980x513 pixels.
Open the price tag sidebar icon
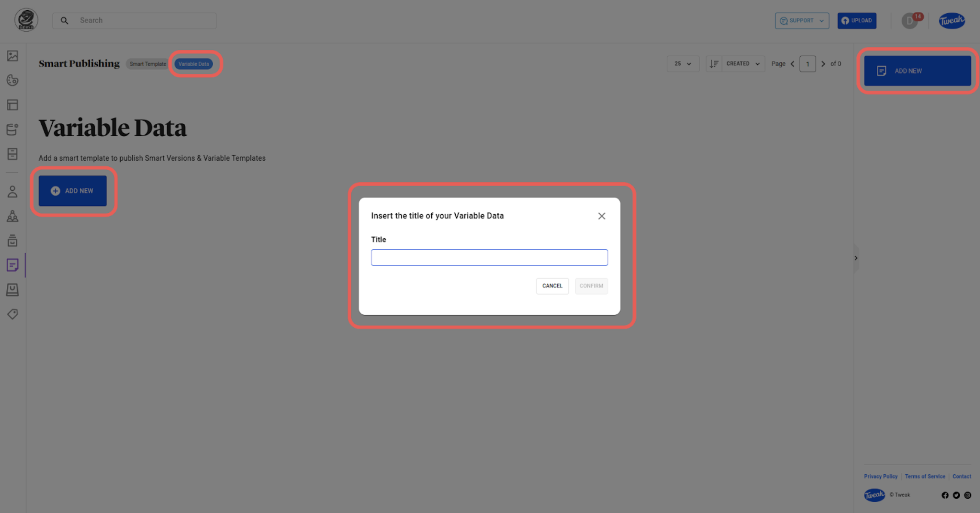[13, 314]
